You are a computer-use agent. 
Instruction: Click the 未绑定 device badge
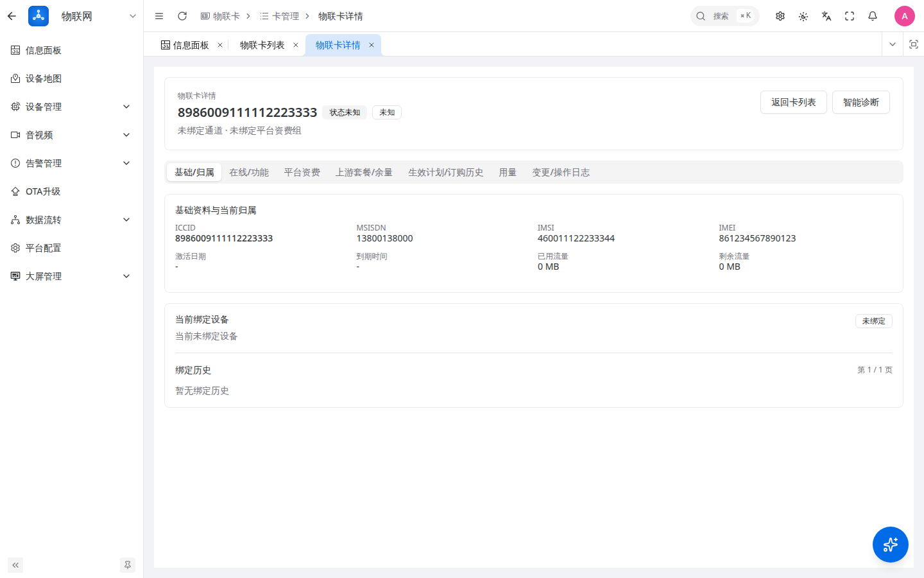[x=874, y=321]
